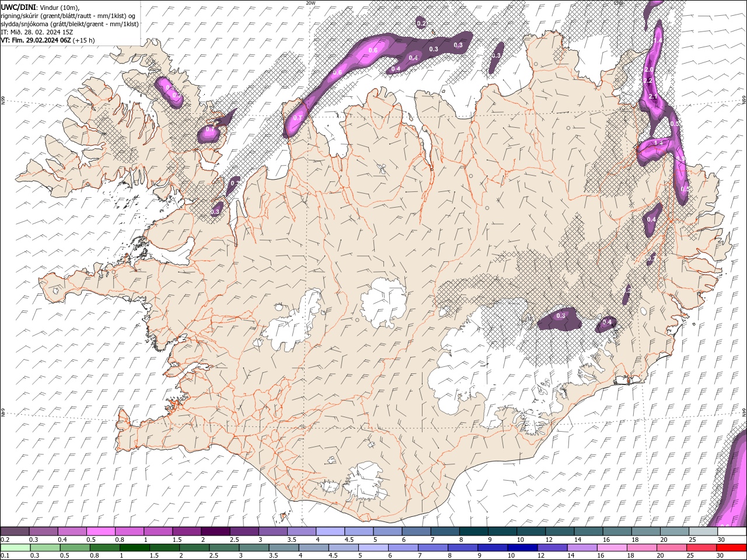The height and width of the screenshot is (560, 747).
Task: Pick the white 30 swatch in the upper legend row
Action: pos(732,531)
